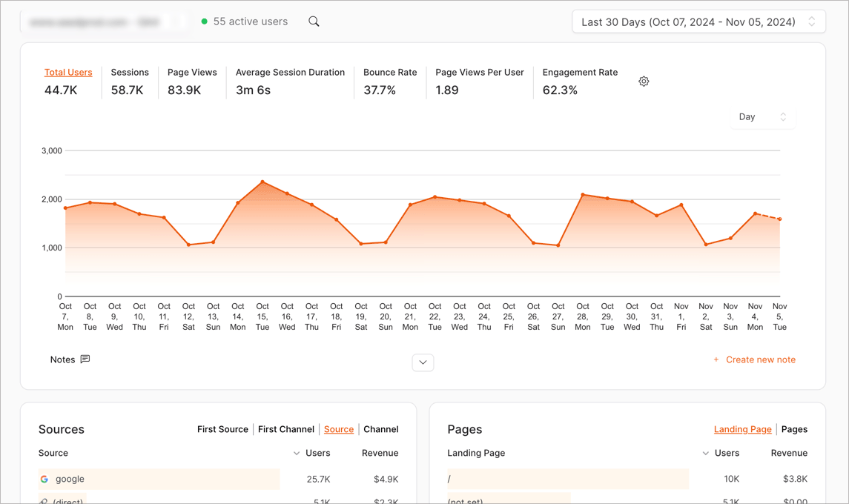Select the Landing Page tab
This screenshot has width=849, height=504.
tap(742, 429)
